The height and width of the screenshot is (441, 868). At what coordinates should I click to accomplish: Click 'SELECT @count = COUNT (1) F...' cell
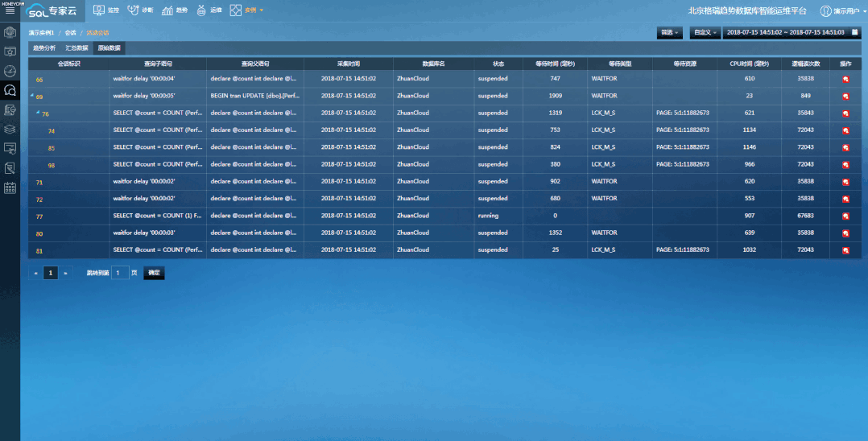click(157, 216)
